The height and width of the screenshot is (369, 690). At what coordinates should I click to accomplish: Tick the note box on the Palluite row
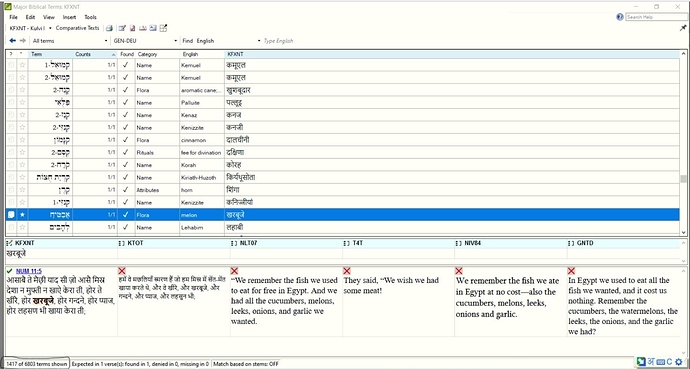pyautogui.click(x=11, y=102)
